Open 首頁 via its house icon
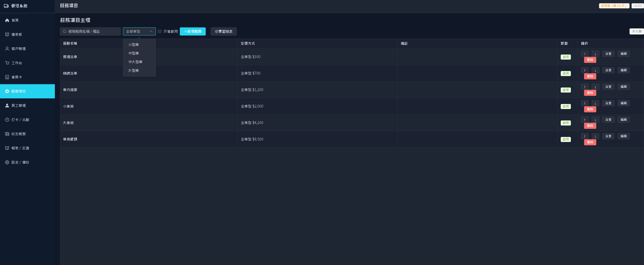644x265 pixels. (x=7, y=20)
